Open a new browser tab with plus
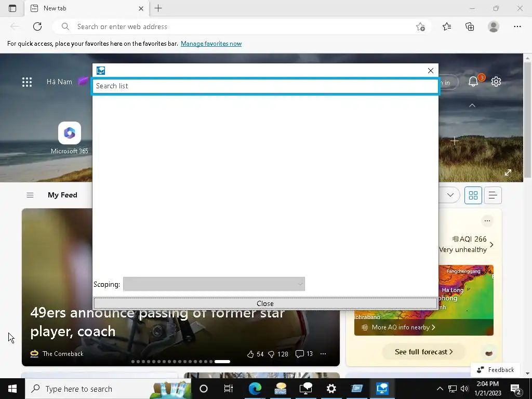The width and height of the screenshot is (532, 399). coord(158,8)
